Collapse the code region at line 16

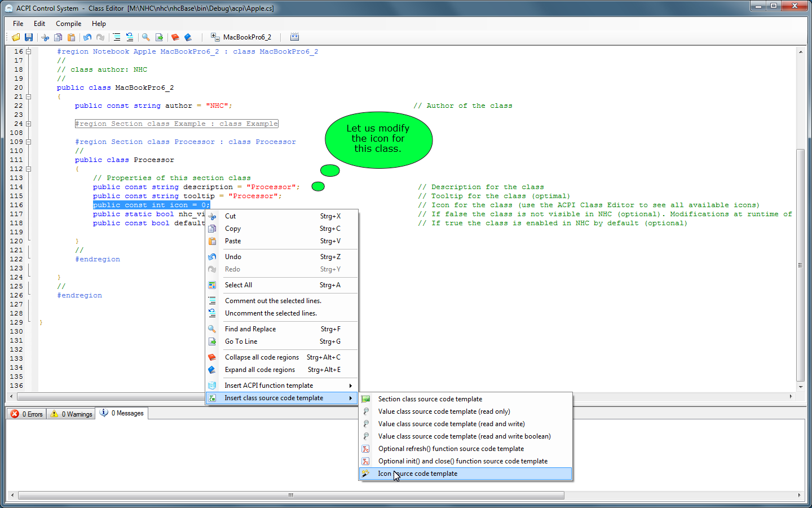(28, 51)
